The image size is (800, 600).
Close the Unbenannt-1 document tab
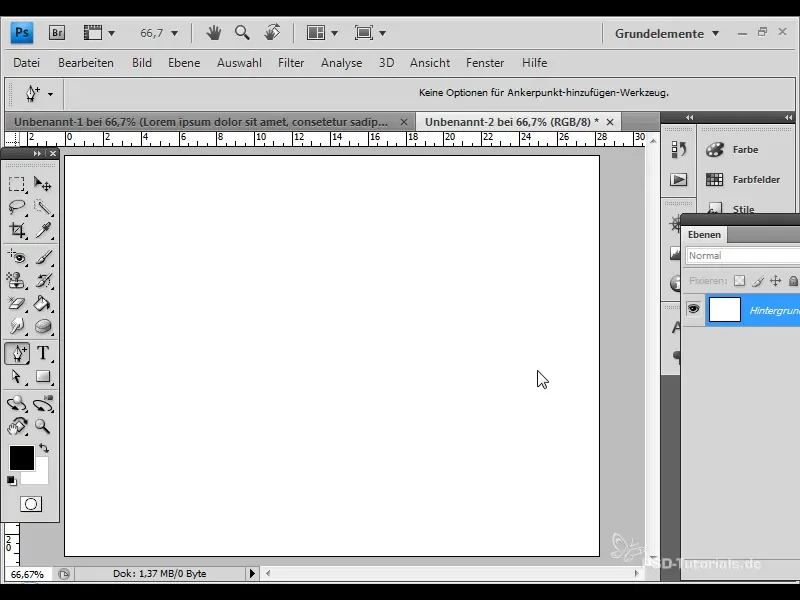click(x=404, y=122)
